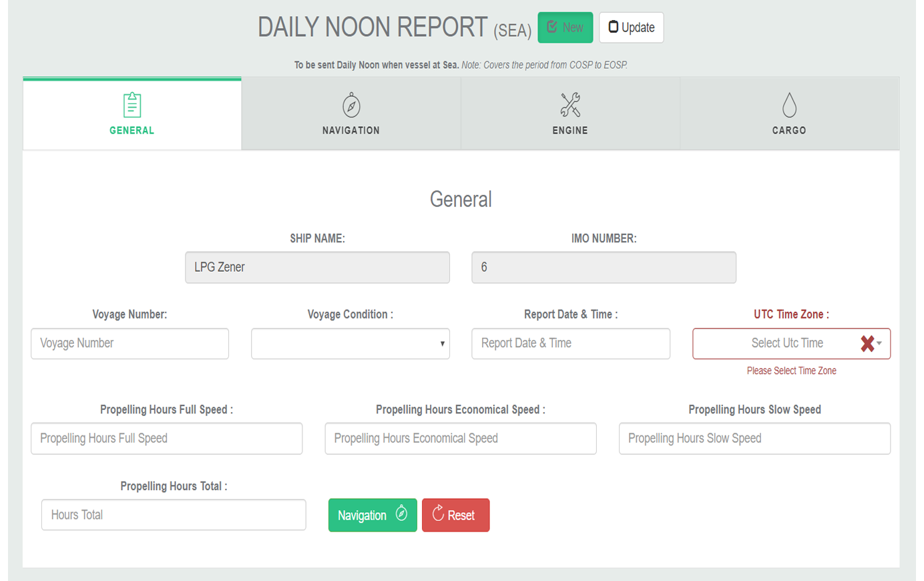Click the small arrow beside the red X
This screenshot has height=581, width=924.
coord(879,343)
